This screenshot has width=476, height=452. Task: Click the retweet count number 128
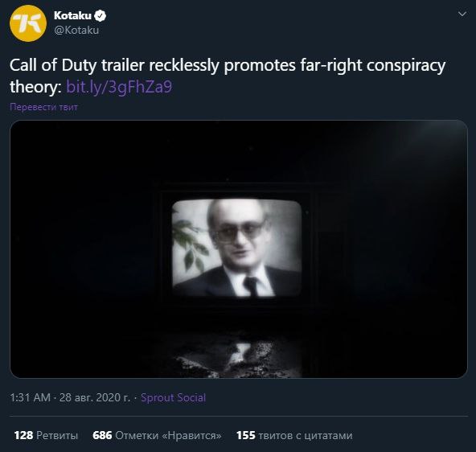23,435
